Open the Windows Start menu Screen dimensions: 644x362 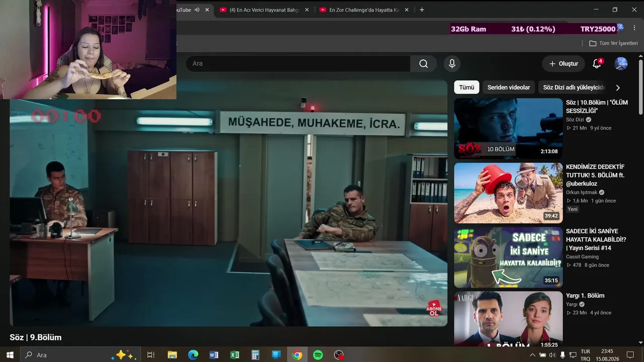tap(10, 355)
